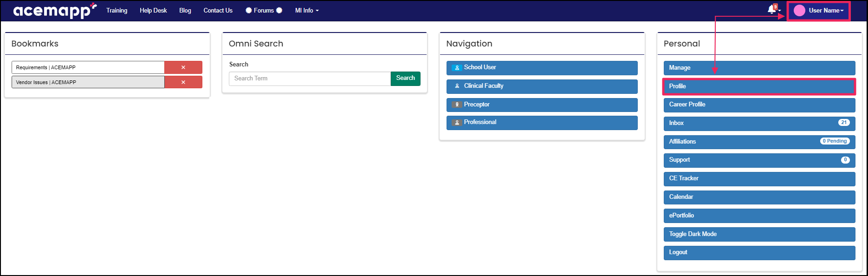Screen dimensions: 868x276
Task: Open the CE Tracker
Action: click(x=759, y=179)
